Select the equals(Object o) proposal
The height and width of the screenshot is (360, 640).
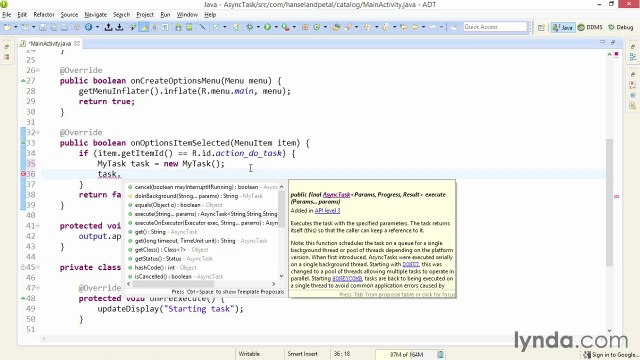coord(202,205)
